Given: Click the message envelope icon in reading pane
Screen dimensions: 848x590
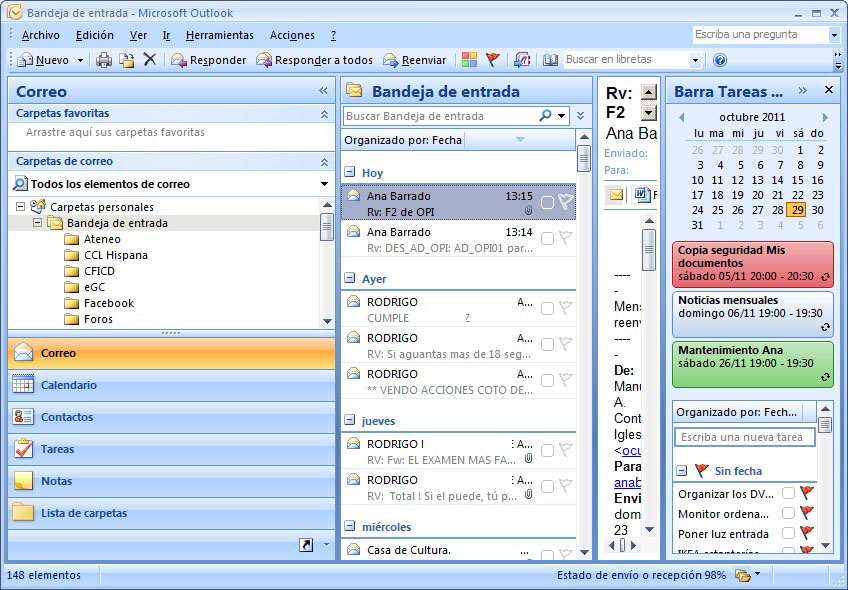Looking at the screenshot, I should click(x=616, y=194).
